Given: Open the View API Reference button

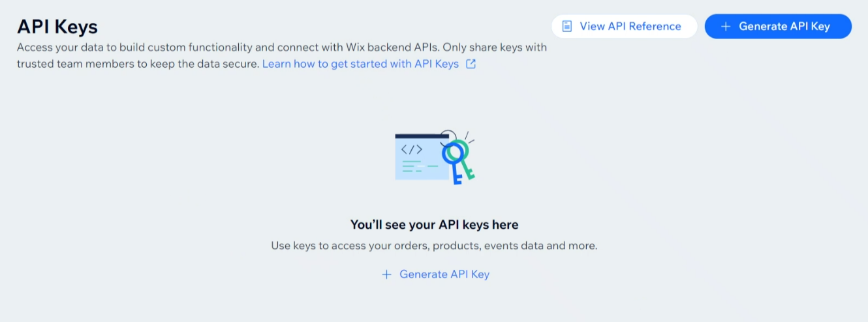Looking at the screenshot, I should pyautogui.click(x=625, y=26).
